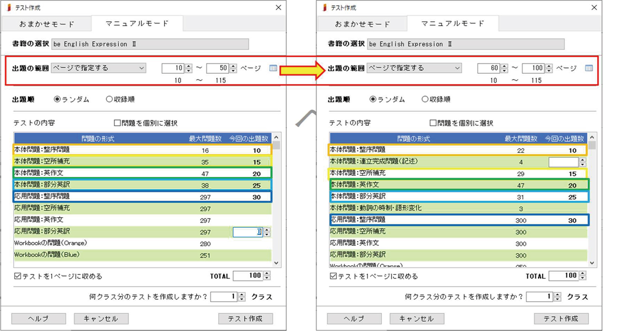The image size is (644, 332).
Task: Click the app icon in left title bar
Action: click(9, 8)
